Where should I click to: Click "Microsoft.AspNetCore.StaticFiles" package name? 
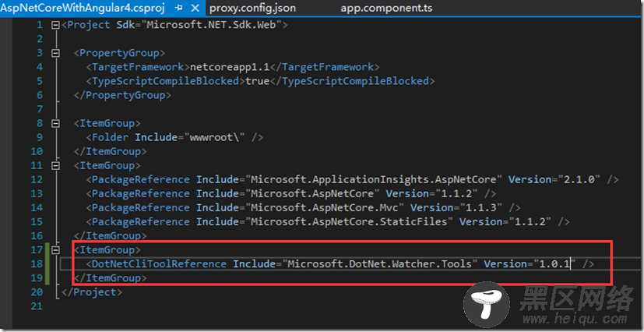pos(350,221)
